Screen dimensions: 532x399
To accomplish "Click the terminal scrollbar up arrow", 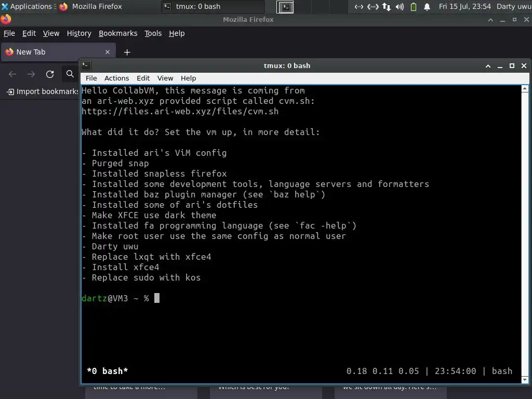I will point(525,88).
